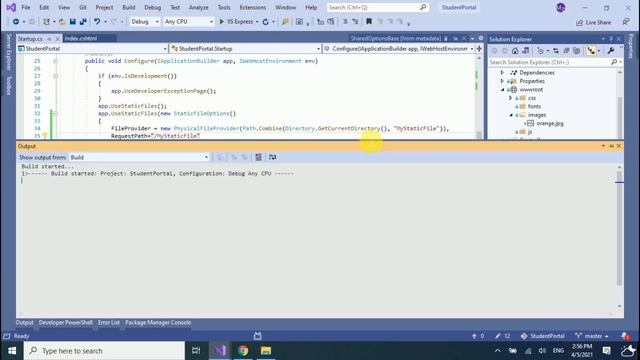Open the Package Manager Console tab
This screenshot has height=360, width=640.
click(x=158, y=322)
